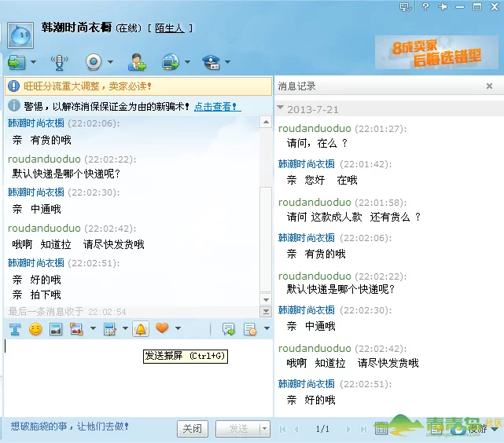Open the send button options dropdown
This screenshot has width=504, height=443.
(264, 429)
